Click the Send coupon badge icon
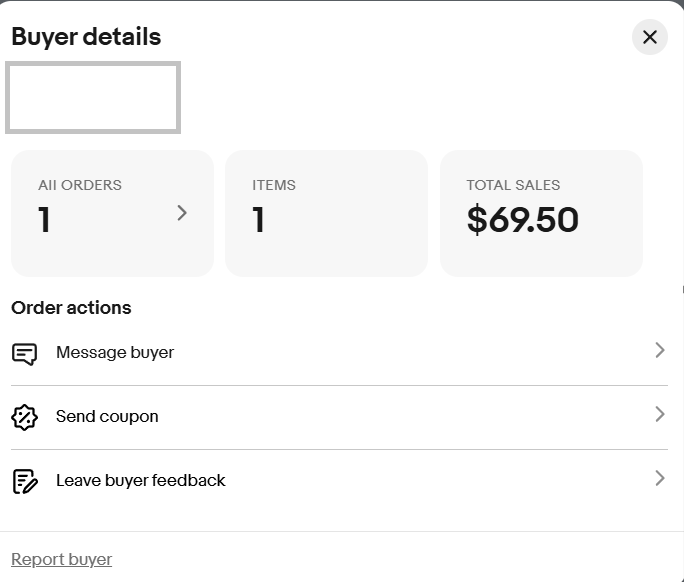The width and height of the screenshot is (684, 582). click(25, 417)
